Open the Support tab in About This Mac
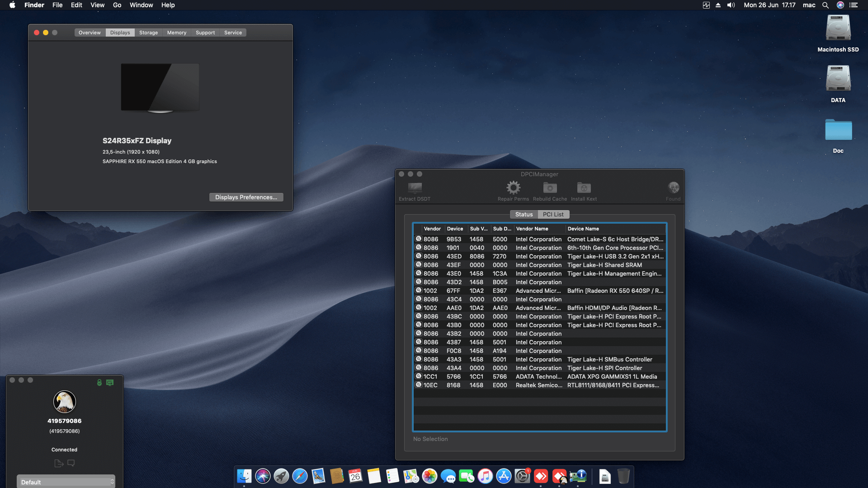The width and height of the screenshot is (868, 488). point(205,33)
